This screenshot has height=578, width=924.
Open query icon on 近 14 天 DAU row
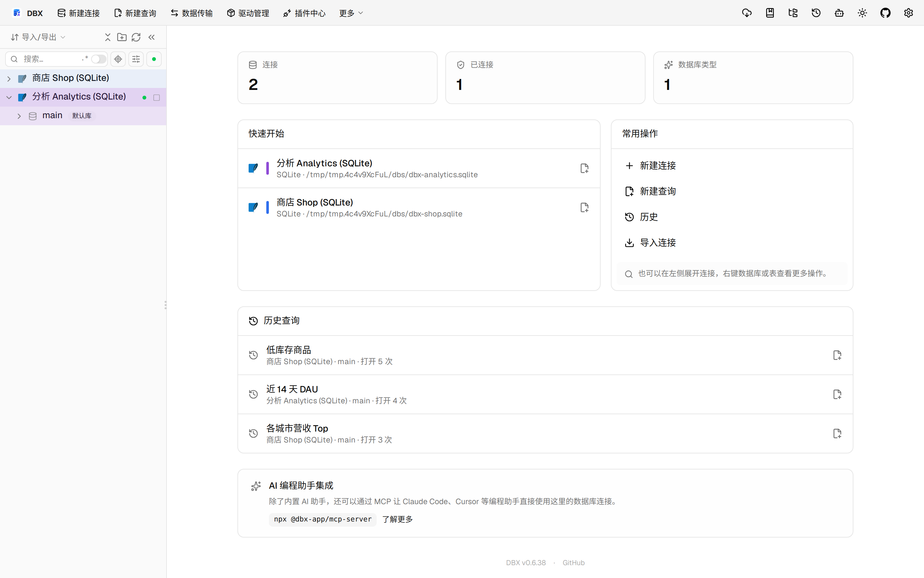[x=837, y=394]
